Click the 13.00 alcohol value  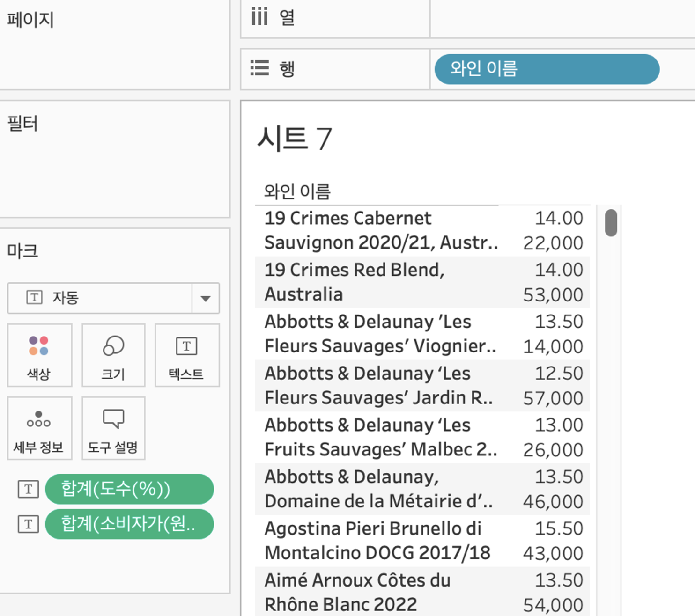[559, 425]
